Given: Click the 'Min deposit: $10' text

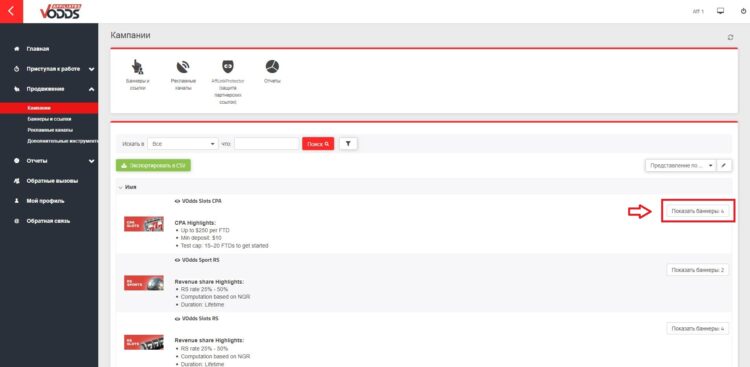Looking at the screenshot, I should 201,238.
